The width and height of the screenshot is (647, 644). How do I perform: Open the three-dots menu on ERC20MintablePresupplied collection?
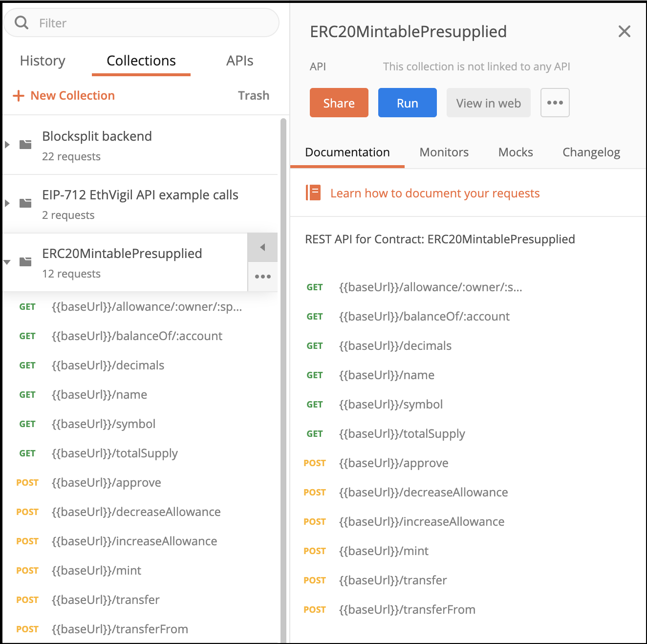point(263,277)
